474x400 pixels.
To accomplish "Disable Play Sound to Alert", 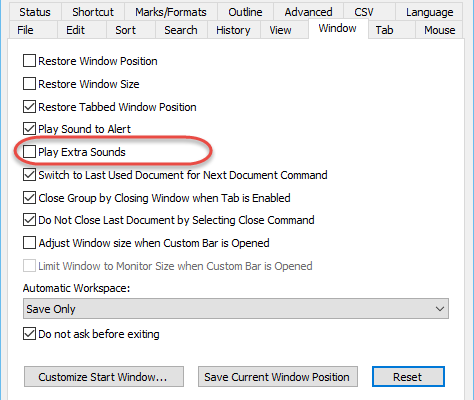I will (29, 129).
